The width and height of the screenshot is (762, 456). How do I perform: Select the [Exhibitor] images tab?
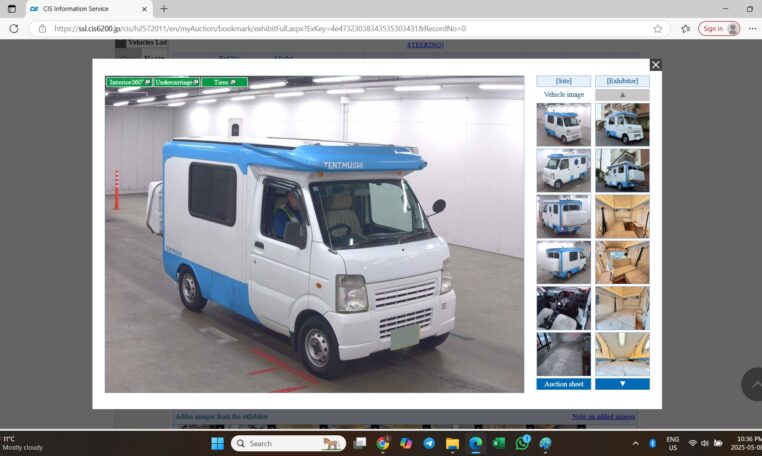[x=622, y=81]
